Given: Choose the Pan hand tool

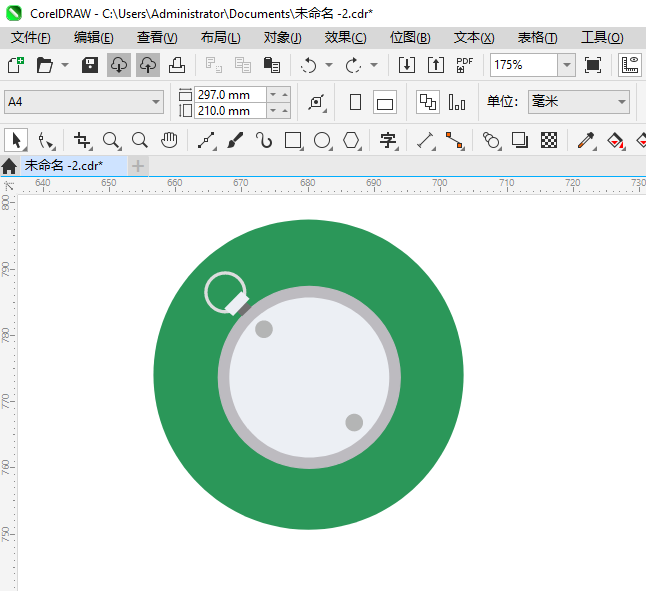Looking at the screenshot, I should click(169, 140).
